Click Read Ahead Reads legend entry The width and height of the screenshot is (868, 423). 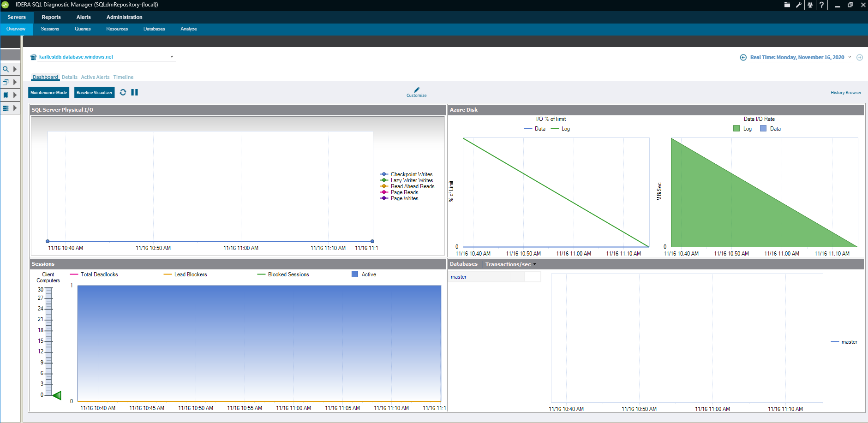click(407, 186)
